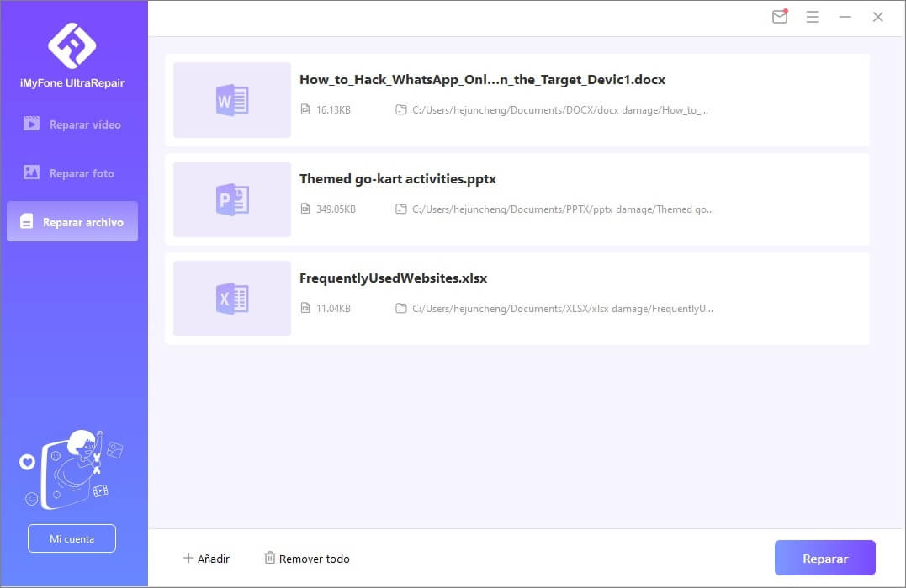906x588 pixels.
Task: Select the FrequentlyUsedWebsites.xlsx file name
Action: 393,278
